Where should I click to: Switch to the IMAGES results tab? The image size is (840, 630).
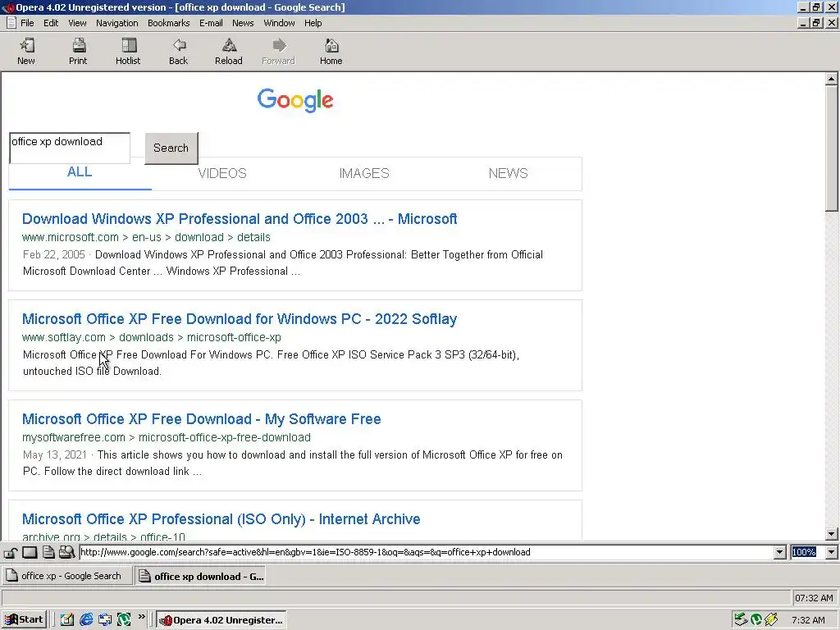point(364,173)
